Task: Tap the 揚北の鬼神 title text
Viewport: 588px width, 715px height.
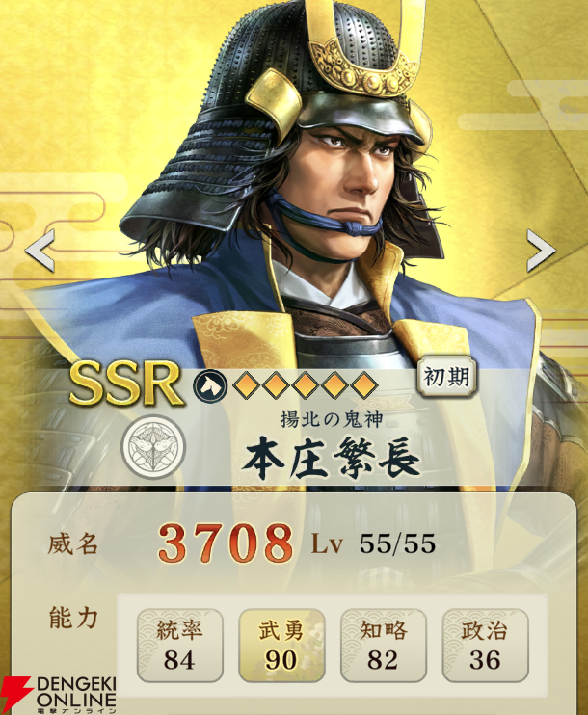Action: click(331, 419)
